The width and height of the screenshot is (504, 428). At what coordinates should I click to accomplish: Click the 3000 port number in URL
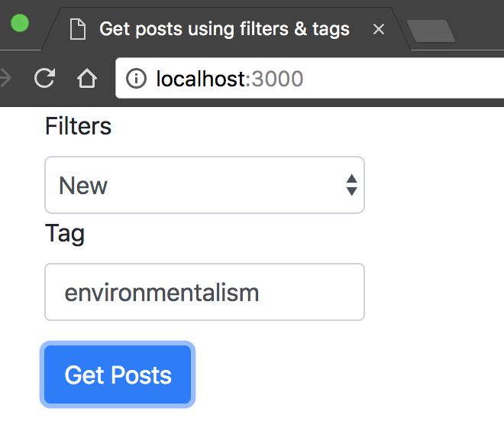[x=277, y=78]
